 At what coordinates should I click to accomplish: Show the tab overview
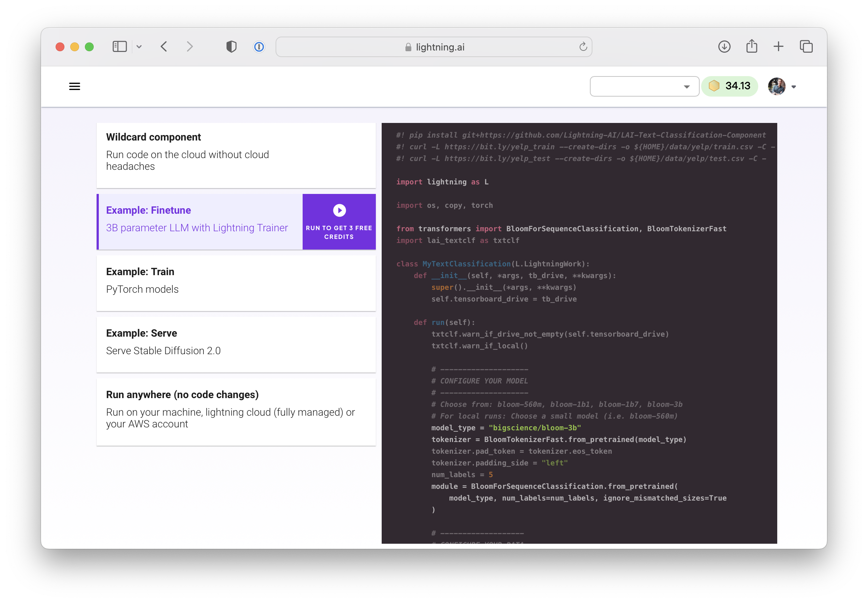click(806, 47)
